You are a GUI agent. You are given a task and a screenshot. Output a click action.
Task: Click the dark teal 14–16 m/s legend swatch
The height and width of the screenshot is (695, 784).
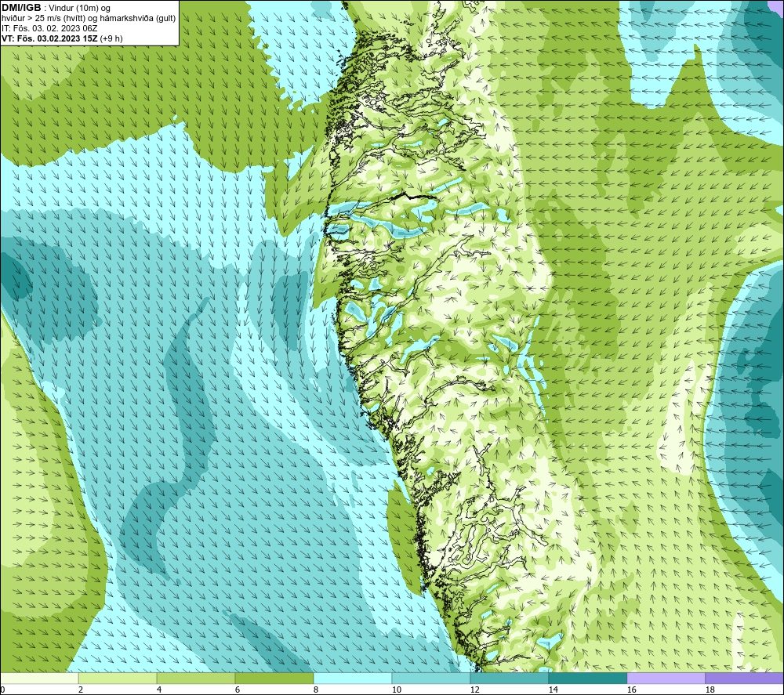[x=587, y=679]
